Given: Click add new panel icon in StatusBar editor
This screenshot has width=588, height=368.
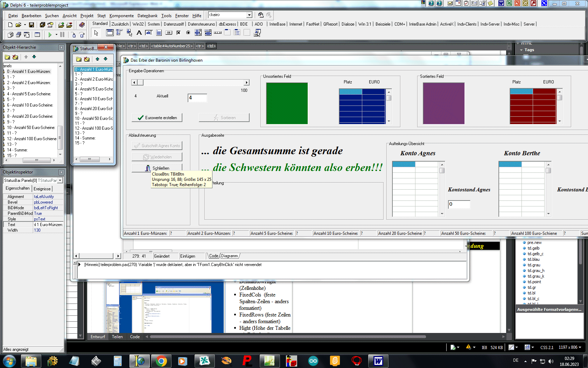Looking at the screenshot, I should pos(79,59).
